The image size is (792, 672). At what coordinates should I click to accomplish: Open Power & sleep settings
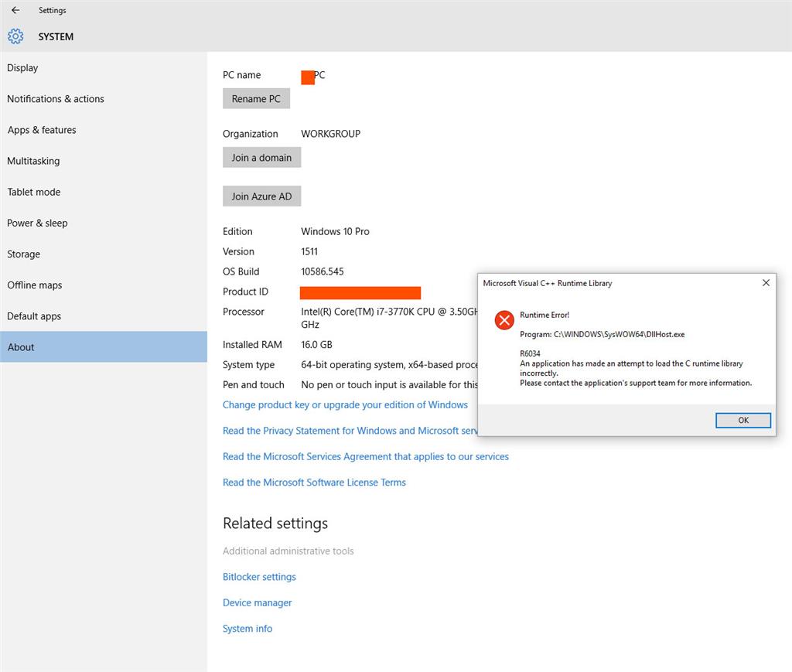click(x=104, y=223)
